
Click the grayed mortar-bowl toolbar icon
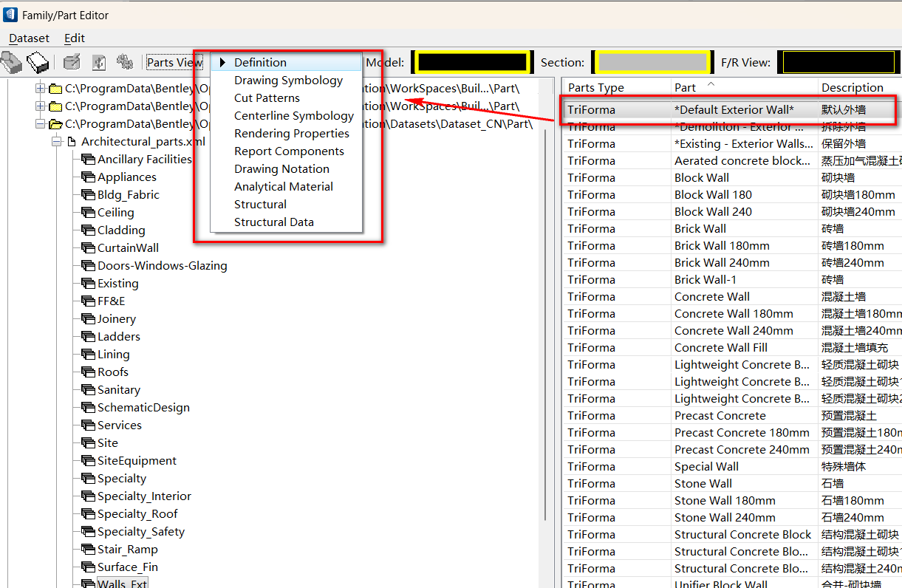(72, 63)
